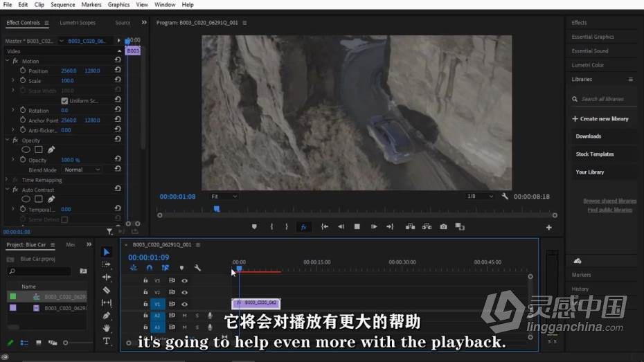Toggle Scale animation stopwatch
This screenshot has height=362, width=644.
tap(23, 81)
